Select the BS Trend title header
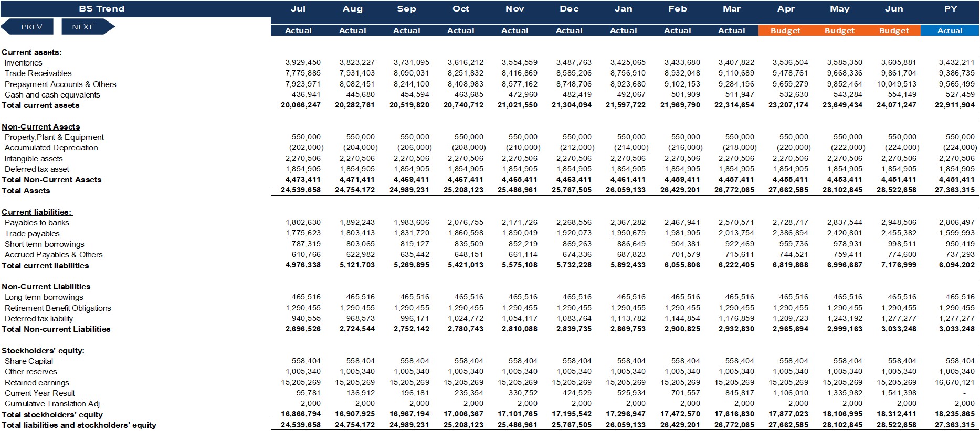The image size is (980, 431). tap(101, 9)
